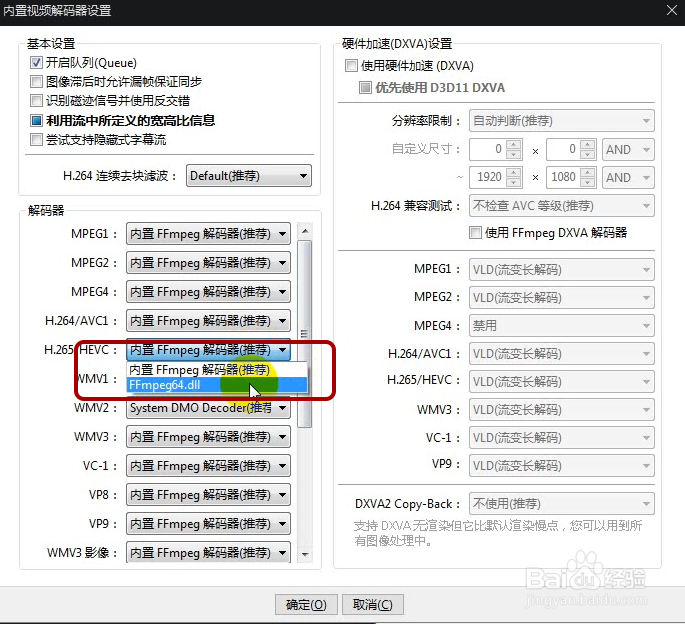Viewport: 685px width, 624px height.
Task: Open the MPEG2 decoder dropdown
Action: tap(208, 263)
